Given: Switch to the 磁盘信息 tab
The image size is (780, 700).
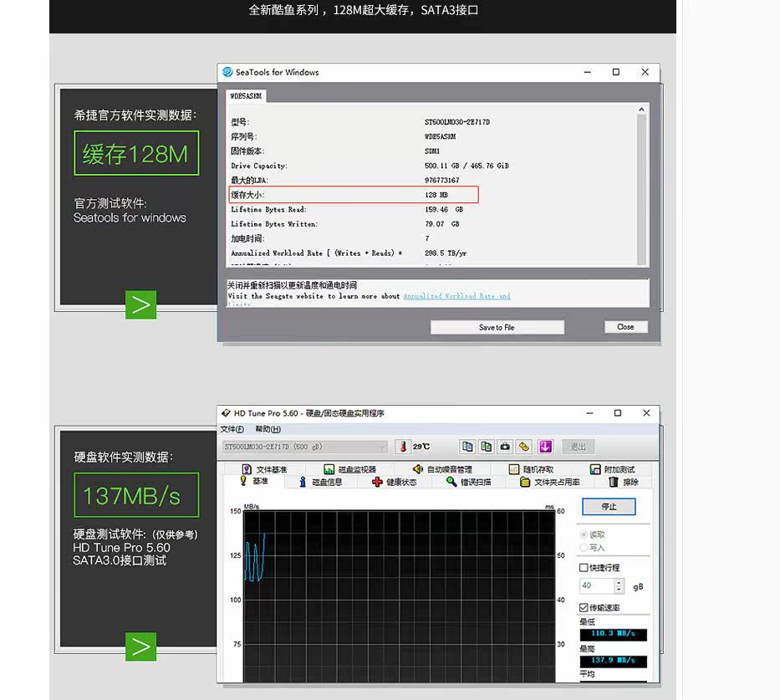Looking at the screenshot, I should tap(321, 482).
